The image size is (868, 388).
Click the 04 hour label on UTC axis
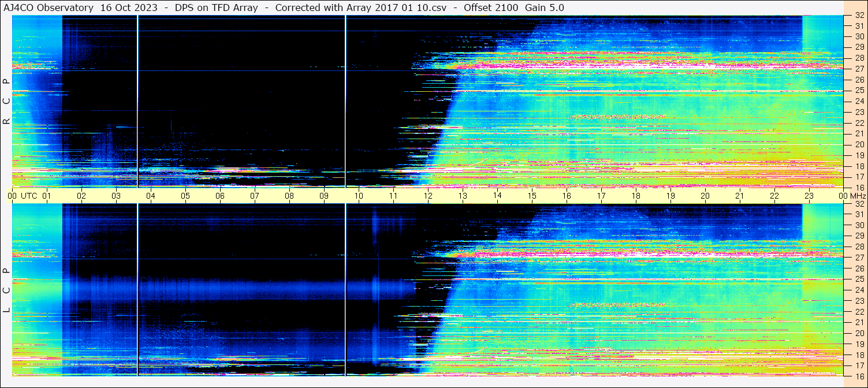click(151, 196)
